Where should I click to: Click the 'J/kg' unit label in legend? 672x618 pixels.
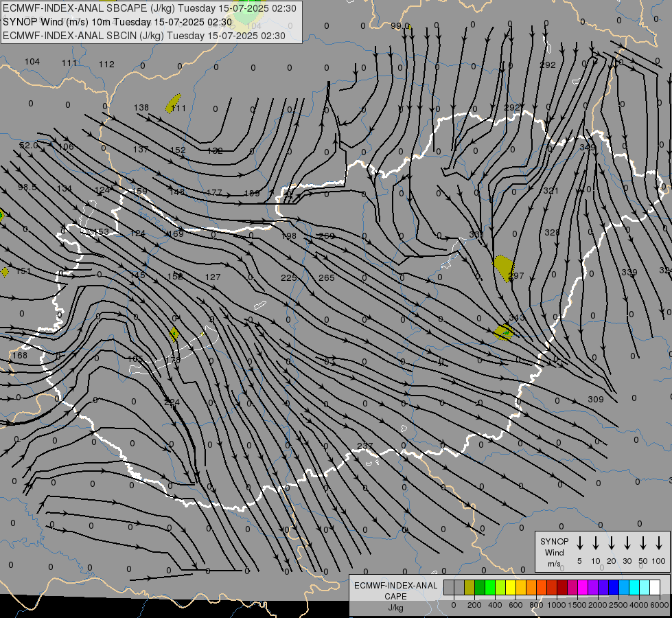click(x=395, y=608)
